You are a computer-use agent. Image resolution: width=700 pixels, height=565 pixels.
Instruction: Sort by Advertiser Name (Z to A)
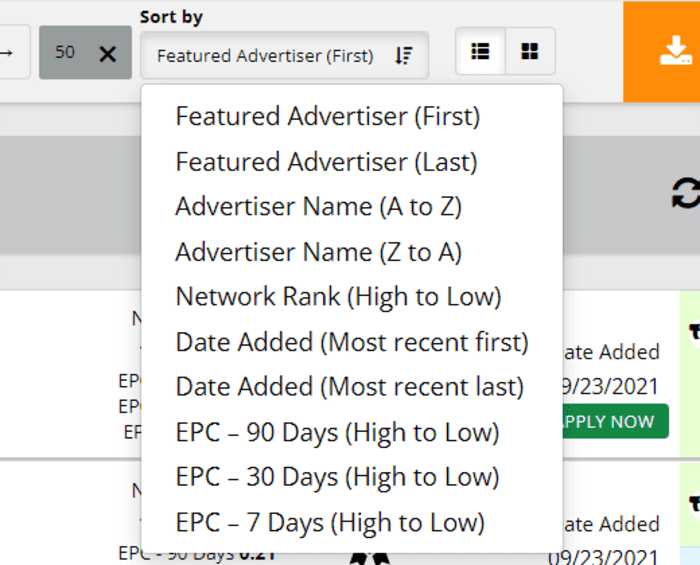click(318, 251)
